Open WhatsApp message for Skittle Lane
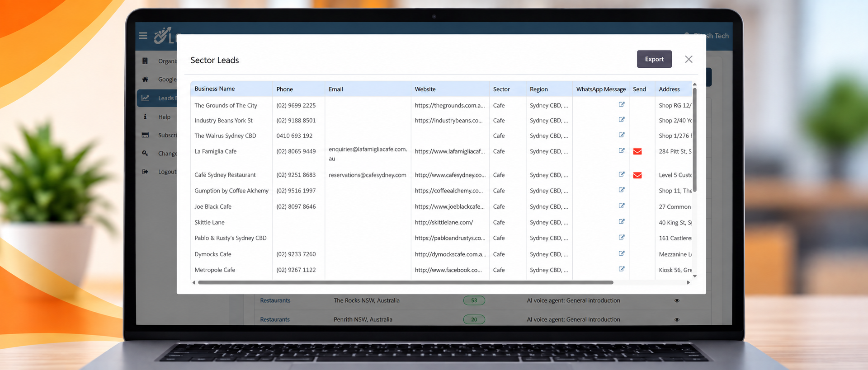The width and height of the screenshot is (868, 370). (x=622, y=221)
